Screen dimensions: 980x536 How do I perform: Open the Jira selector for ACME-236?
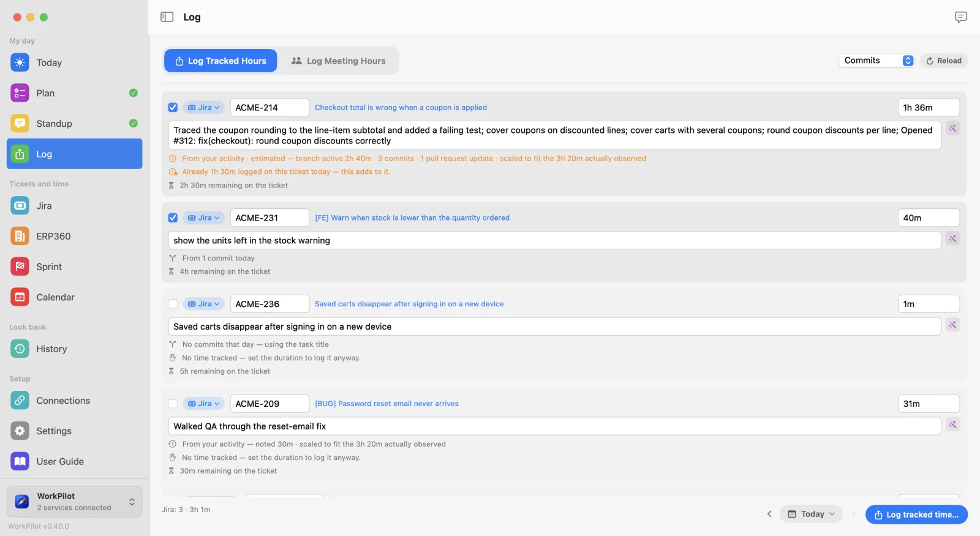coord(203,304)
